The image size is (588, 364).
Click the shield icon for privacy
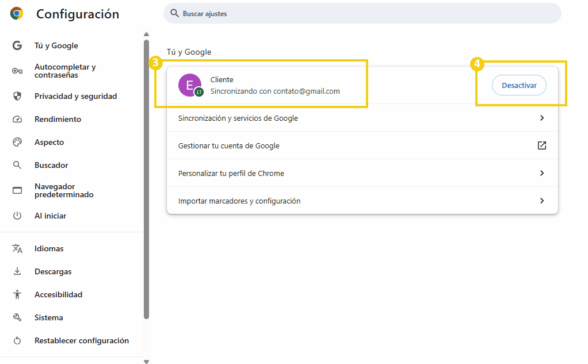[17, 96]
